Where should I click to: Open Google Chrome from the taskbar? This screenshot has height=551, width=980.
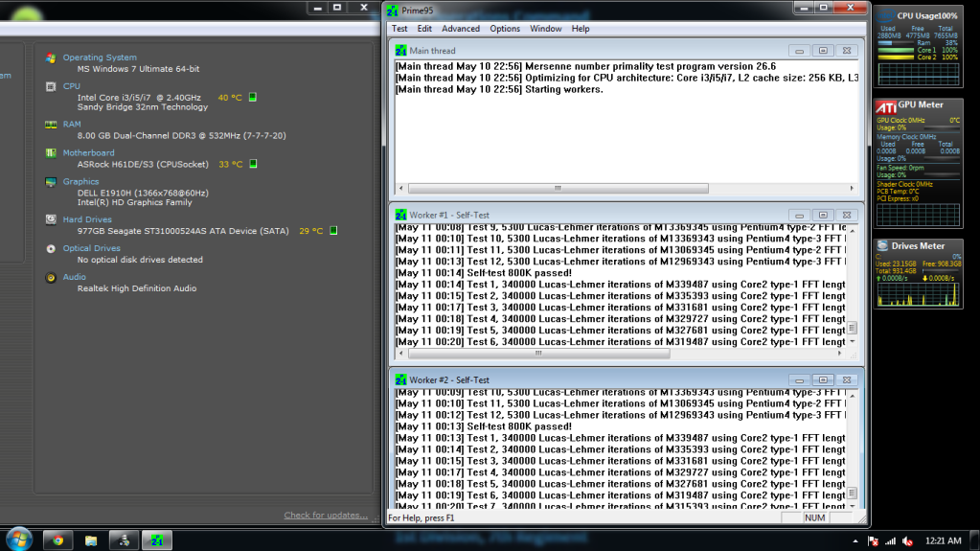(57, 540)
